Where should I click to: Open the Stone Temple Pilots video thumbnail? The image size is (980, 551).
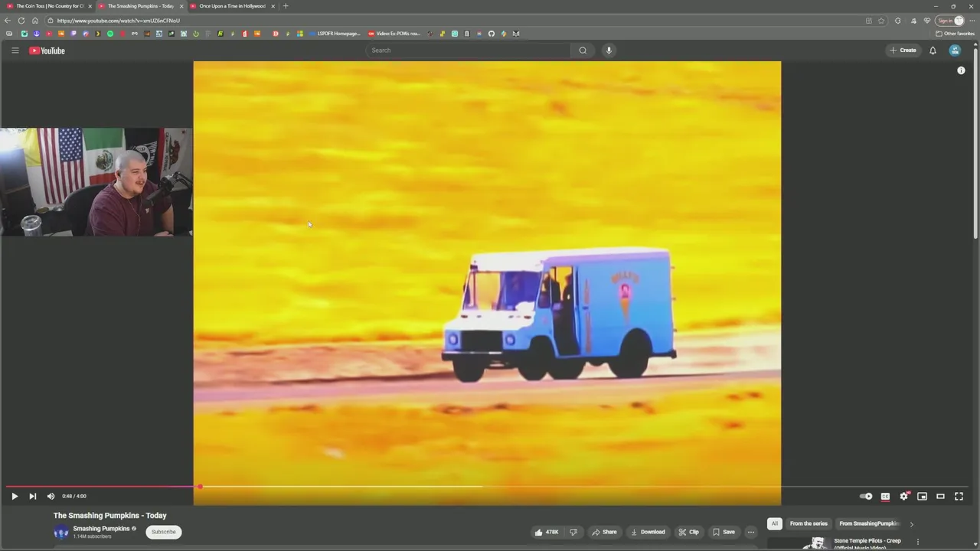pyautogui.click(x=799, y=543)
